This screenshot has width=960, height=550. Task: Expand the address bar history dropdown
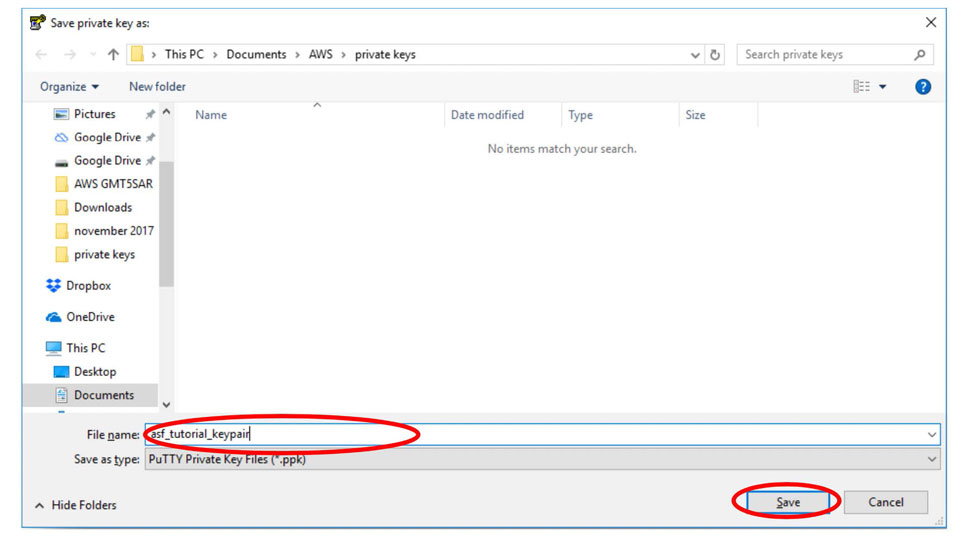(x=695, y=55)
